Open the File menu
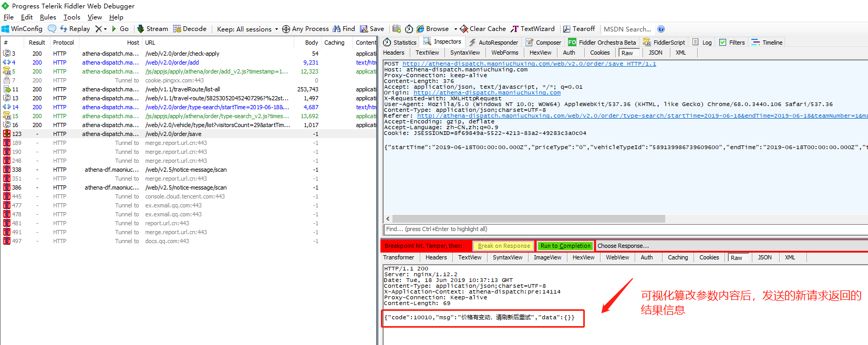868x345 pixels. click(x=8, y=17)
